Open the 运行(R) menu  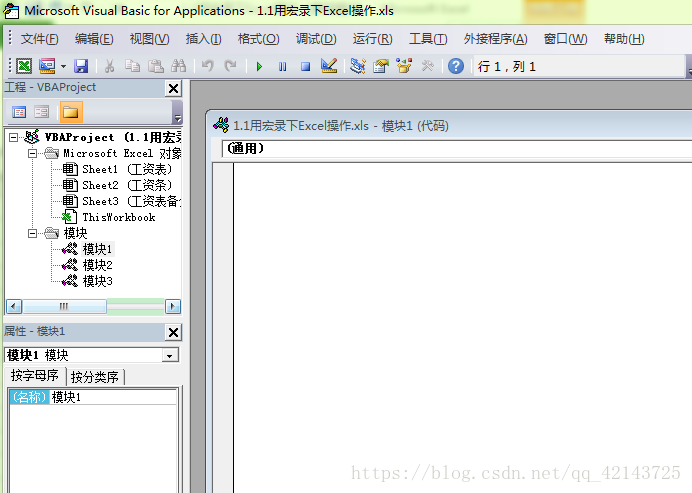(372, 39)
